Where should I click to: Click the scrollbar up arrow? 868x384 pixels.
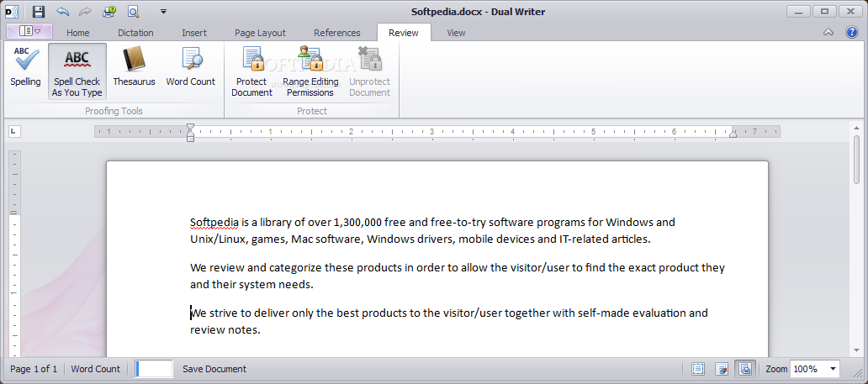857,127
